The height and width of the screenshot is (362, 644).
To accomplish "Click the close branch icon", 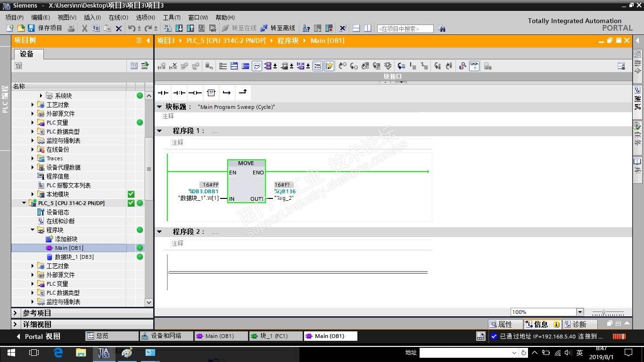I will pos(243,92).
